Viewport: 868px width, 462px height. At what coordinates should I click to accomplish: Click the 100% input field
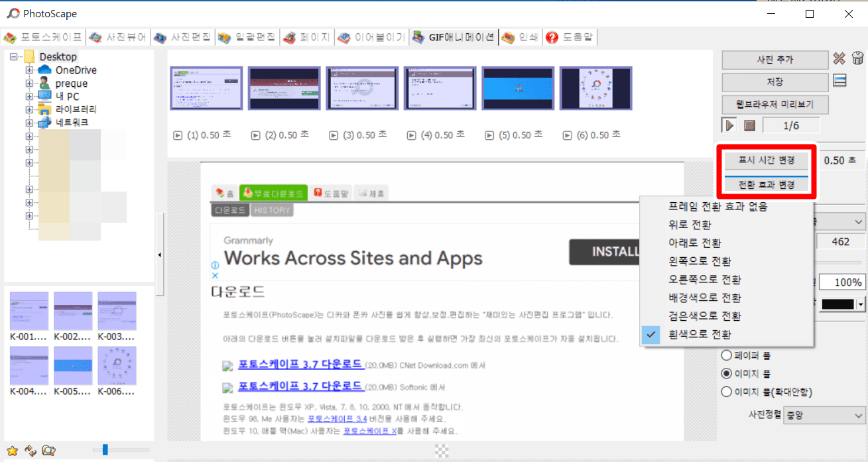coord(842,282)
